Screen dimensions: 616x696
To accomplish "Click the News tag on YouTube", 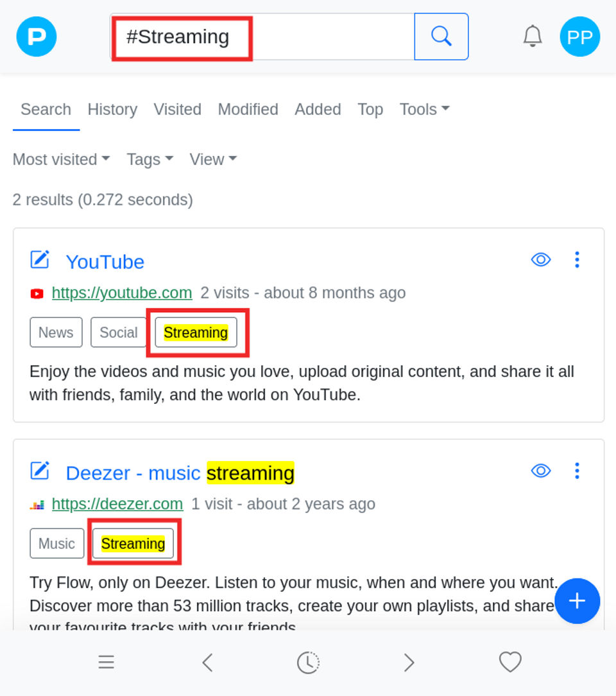I will click(x=56, y=332).
